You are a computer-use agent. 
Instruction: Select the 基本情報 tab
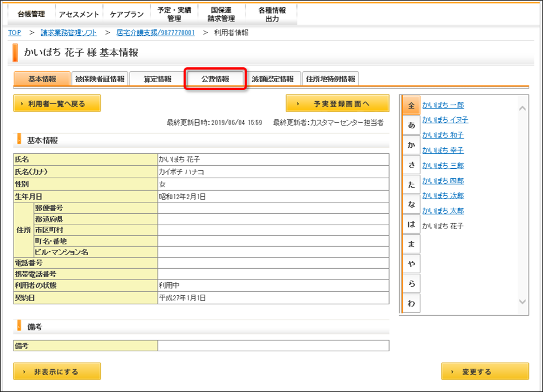pos(42,79)
